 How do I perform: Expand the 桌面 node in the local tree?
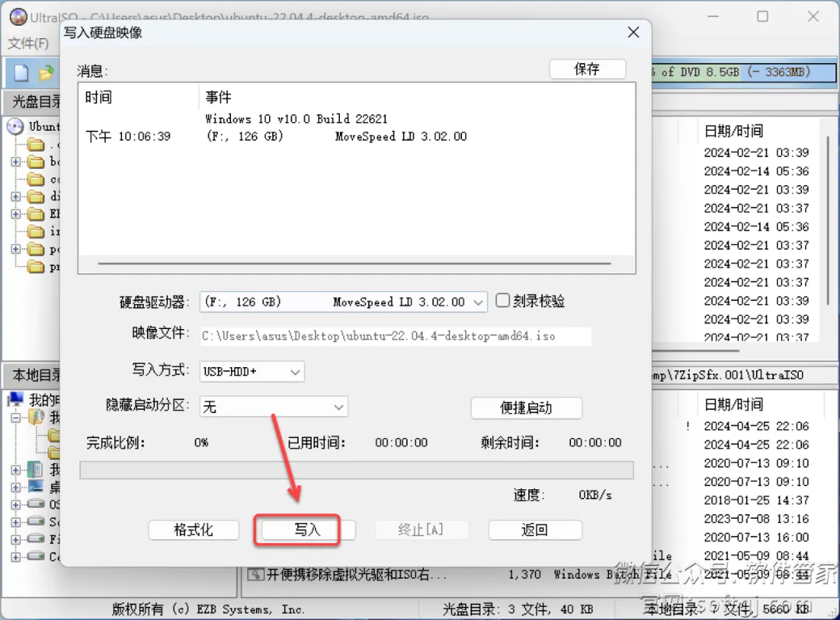pyautogui.click(x=16, y=487)
